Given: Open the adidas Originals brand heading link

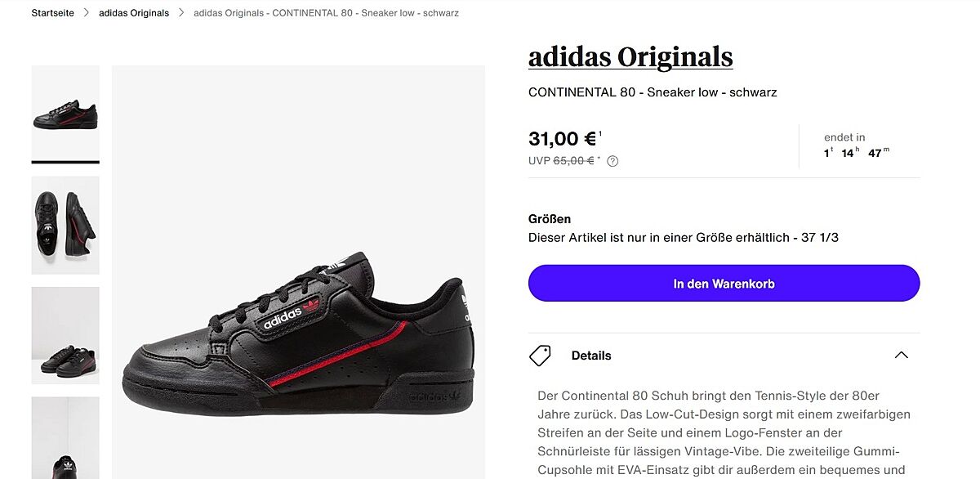Looking at the screenshot, I should (x=630, y=57).
